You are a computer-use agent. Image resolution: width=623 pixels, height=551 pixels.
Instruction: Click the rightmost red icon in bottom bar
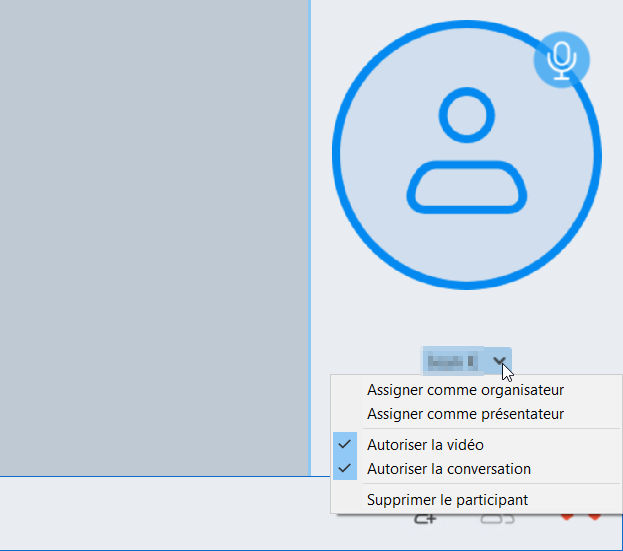[x=594, y=516]
